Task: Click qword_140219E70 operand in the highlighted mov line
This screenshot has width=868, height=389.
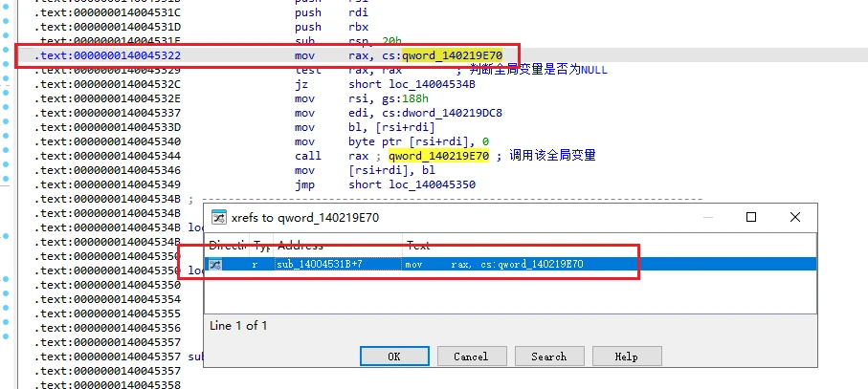Action: click(x=453, y=55)
